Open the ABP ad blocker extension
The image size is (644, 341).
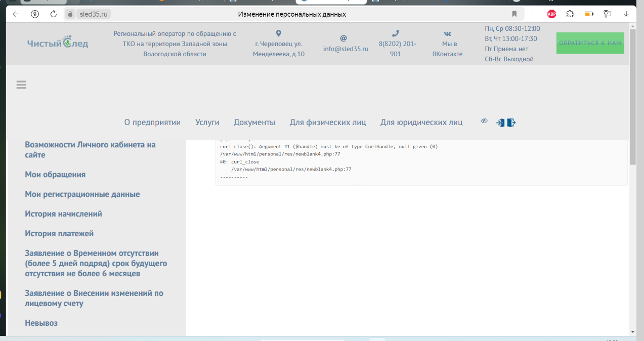pyautogui.click(x=551, y=14)
